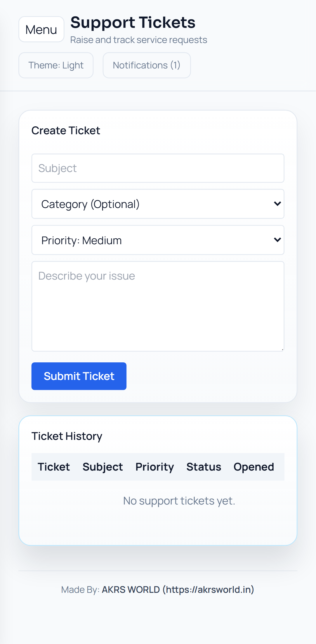Select the Subject column header in Ticket History

coord(103,467)
